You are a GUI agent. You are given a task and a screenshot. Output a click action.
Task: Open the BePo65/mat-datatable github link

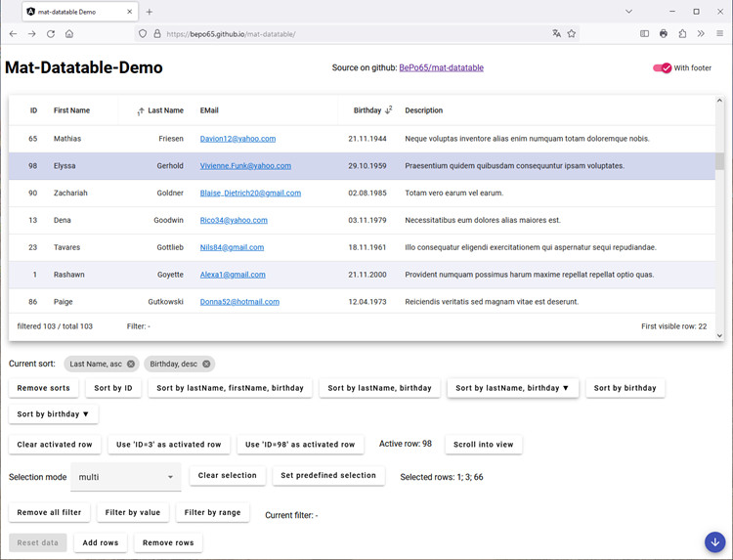(x=442, y=67)
